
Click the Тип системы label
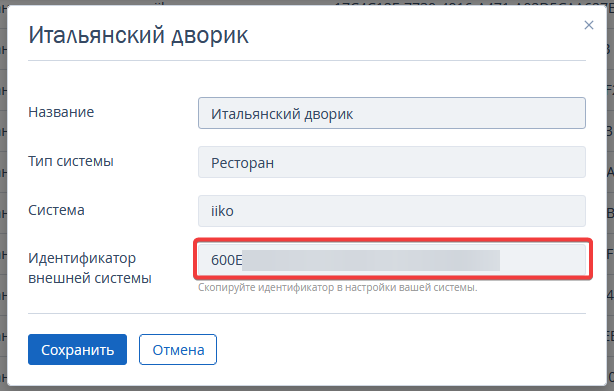[x=71, y=161]
